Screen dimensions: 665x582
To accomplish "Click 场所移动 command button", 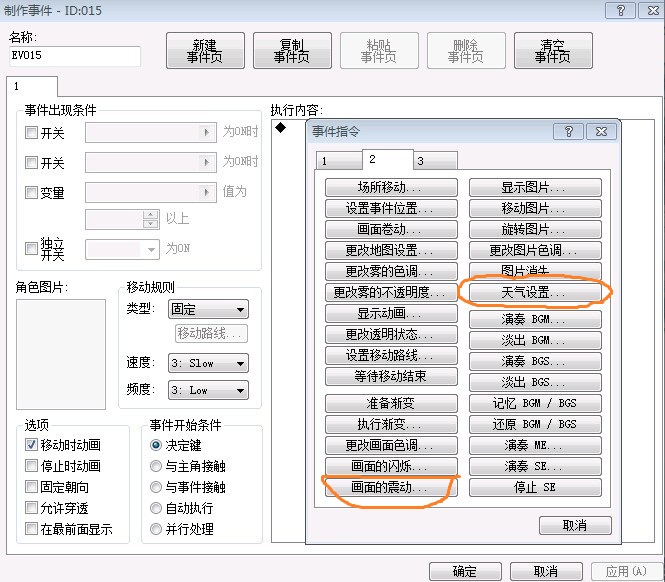I will pos(391,187).
